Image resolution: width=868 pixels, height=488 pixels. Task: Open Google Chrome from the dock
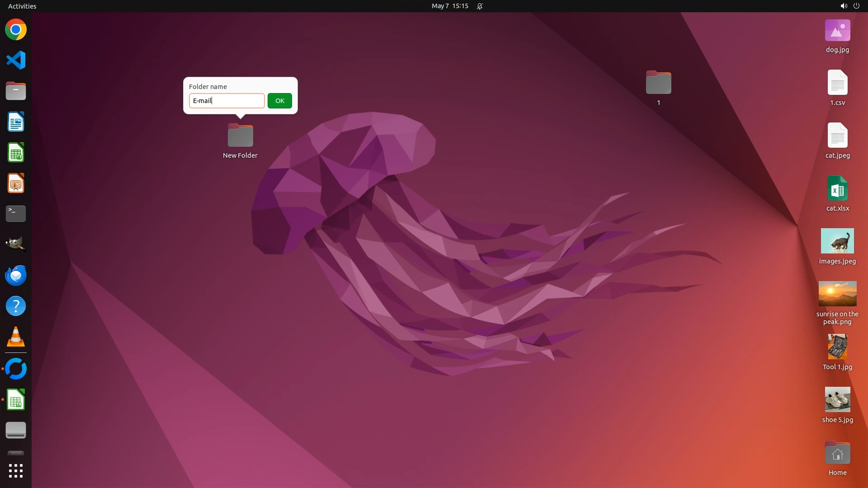(16, 30)
